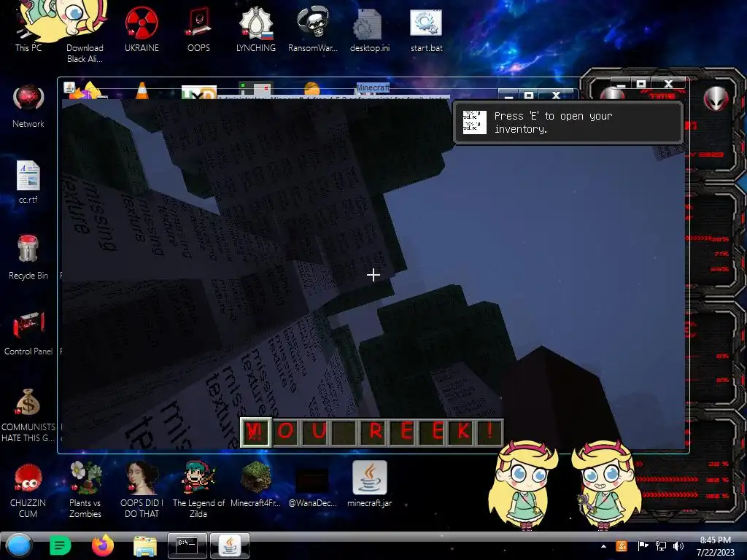Select the Plants vs Zombies shortcut
This screenshot has width=747, height=560.
(85, 489)
